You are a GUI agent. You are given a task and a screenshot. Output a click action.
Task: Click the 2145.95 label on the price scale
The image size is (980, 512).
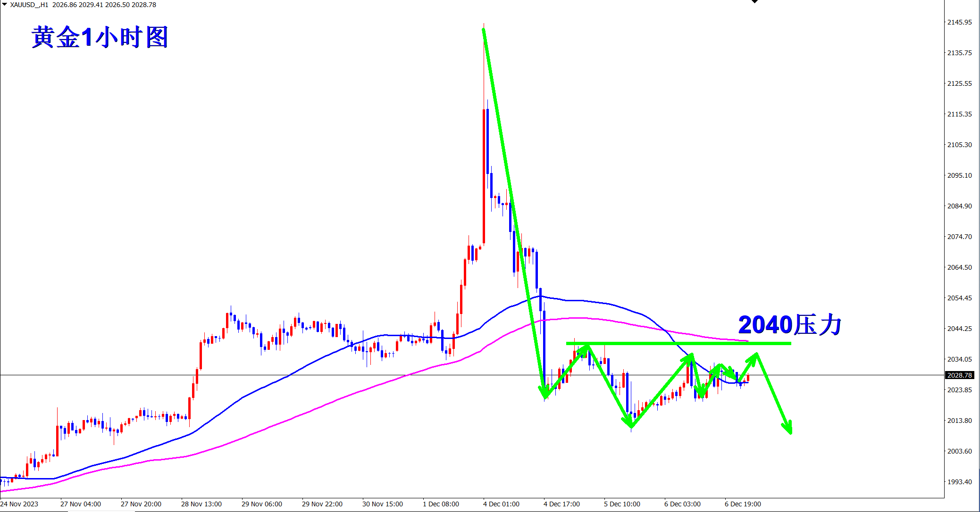(959, 22)
